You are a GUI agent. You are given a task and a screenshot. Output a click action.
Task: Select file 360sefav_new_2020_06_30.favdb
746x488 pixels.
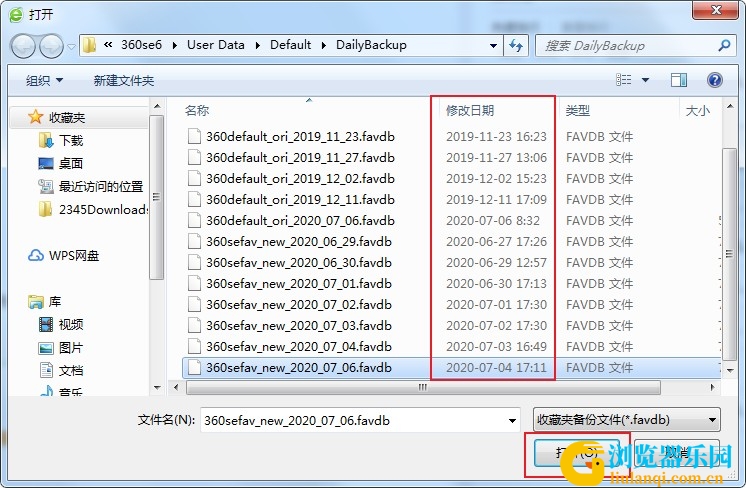pos(299,263)
